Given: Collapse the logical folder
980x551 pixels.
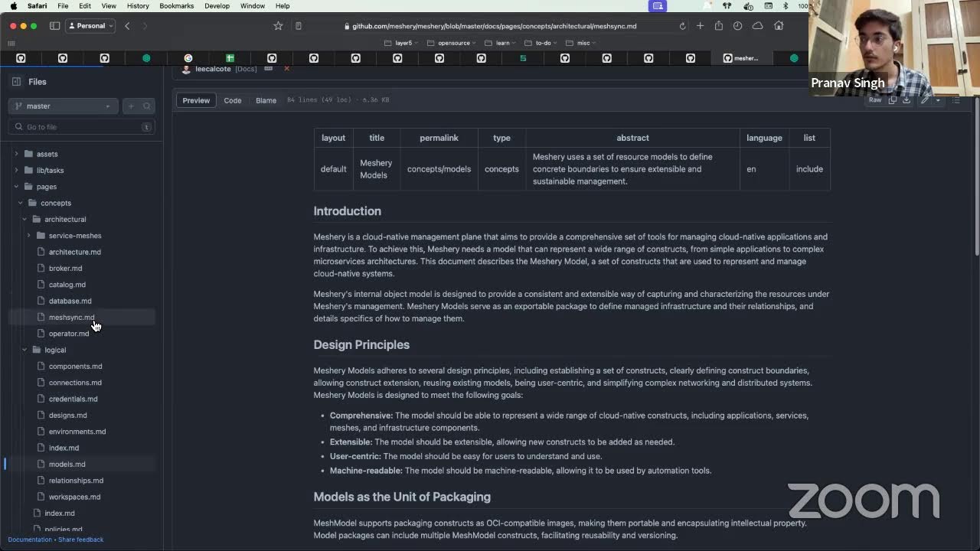Looking at the screenshot, I should pos(24,350).
